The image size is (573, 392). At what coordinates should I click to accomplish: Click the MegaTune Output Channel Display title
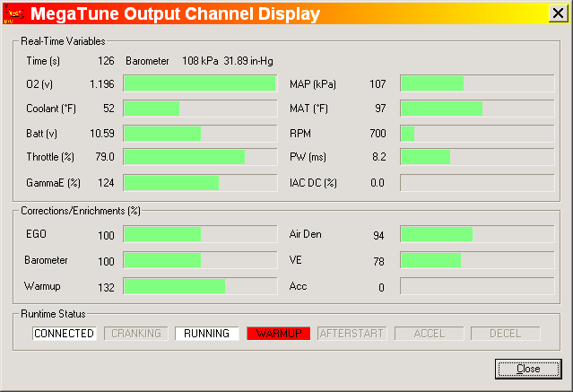point(176,13)
